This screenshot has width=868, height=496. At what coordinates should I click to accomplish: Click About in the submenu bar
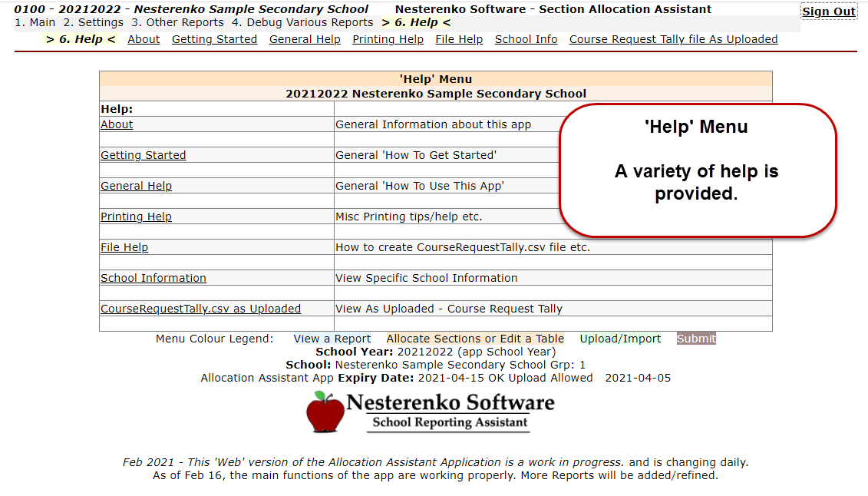pyautogui.click(x=144, y=39)
